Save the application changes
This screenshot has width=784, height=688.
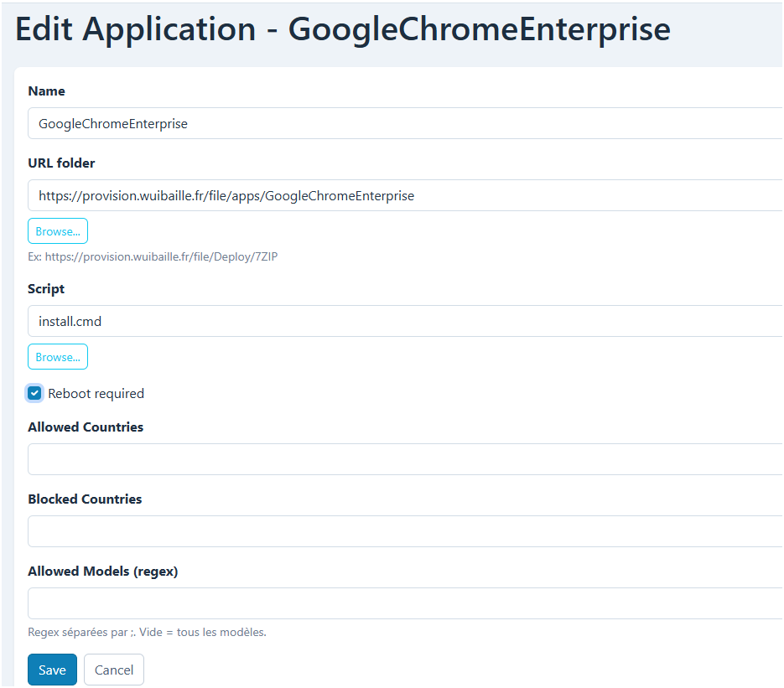(x=53, y=670)
